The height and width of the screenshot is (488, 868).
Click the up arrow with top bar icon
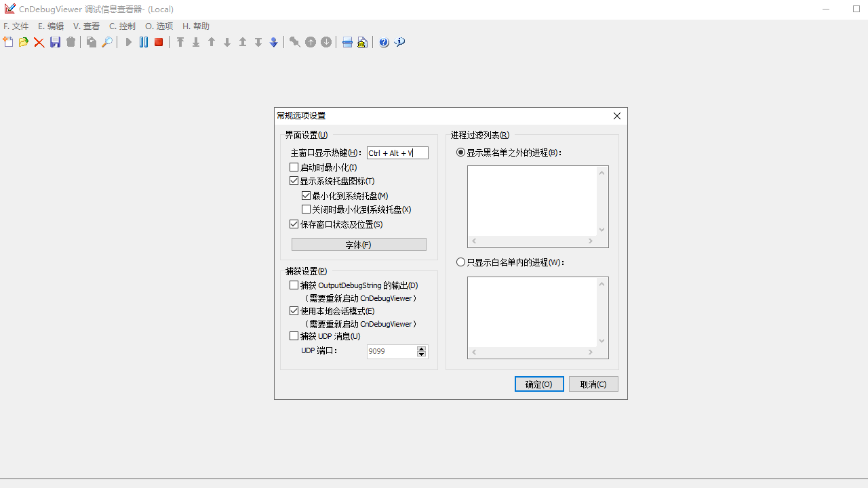[180, 42]
